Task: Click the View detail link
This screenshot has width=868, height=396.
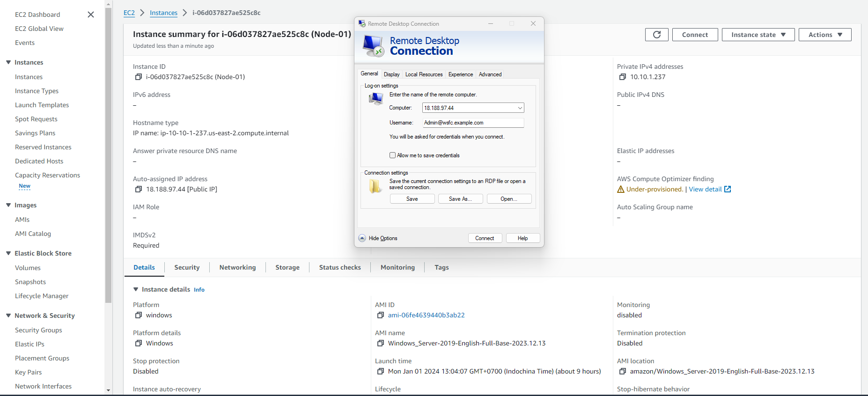Action: pyautogui.click(x=705, y=189)
